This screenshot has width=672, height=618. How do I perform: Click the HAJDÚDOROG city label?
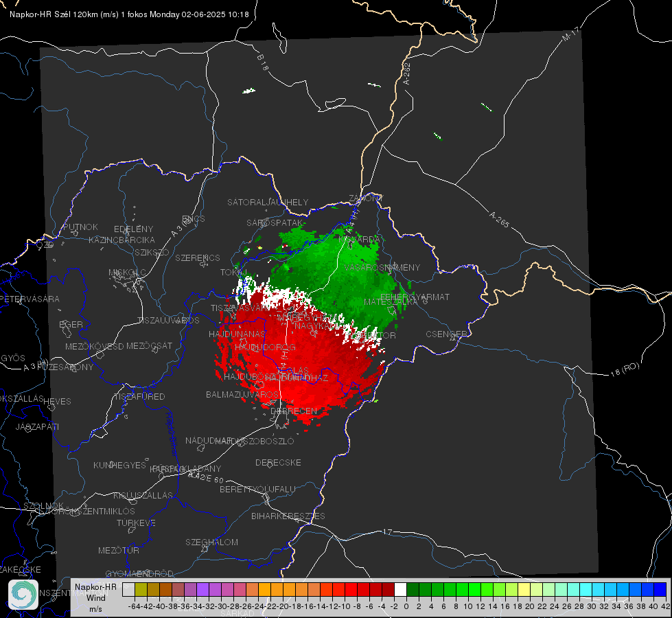pyautogui.click(x=265, y=347)
